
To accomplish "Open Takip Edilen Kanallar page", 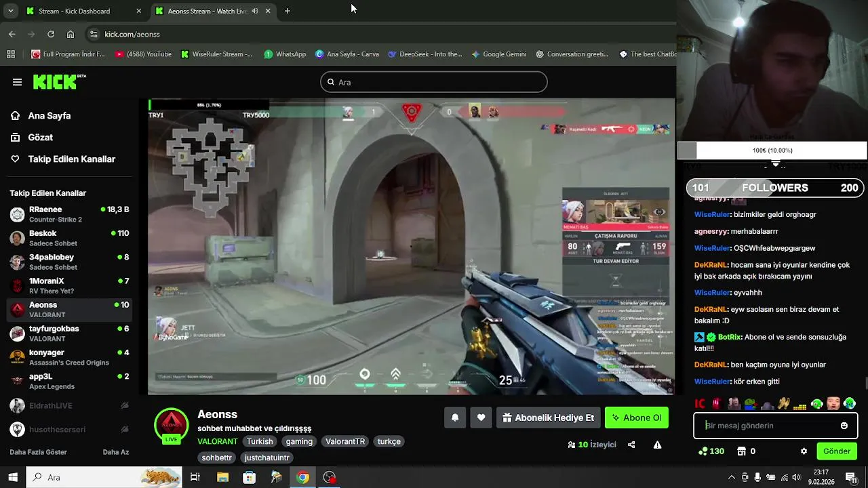I will tap(71, 159).
